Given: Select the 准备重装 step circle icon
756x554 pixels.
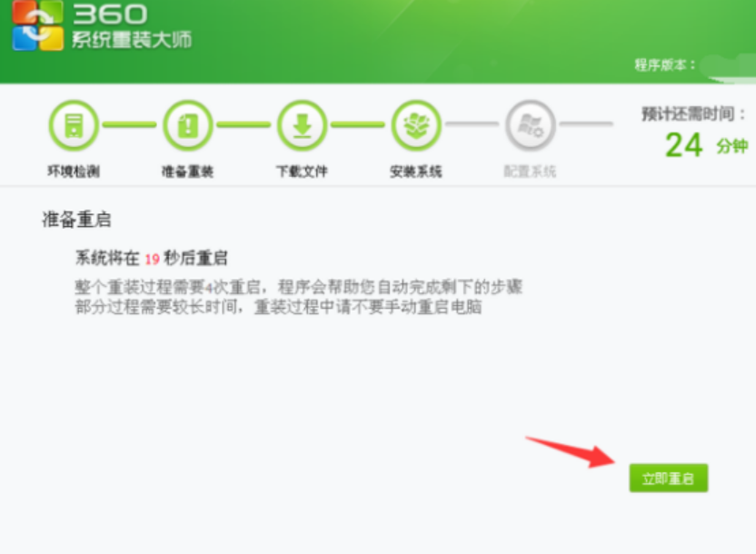Looking at the screenshot, I should tap(188, 125).
